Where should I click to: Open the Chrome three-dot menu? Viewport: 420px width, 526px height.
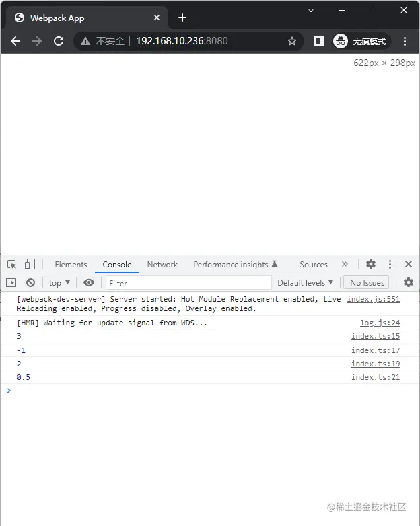(405, 41)
